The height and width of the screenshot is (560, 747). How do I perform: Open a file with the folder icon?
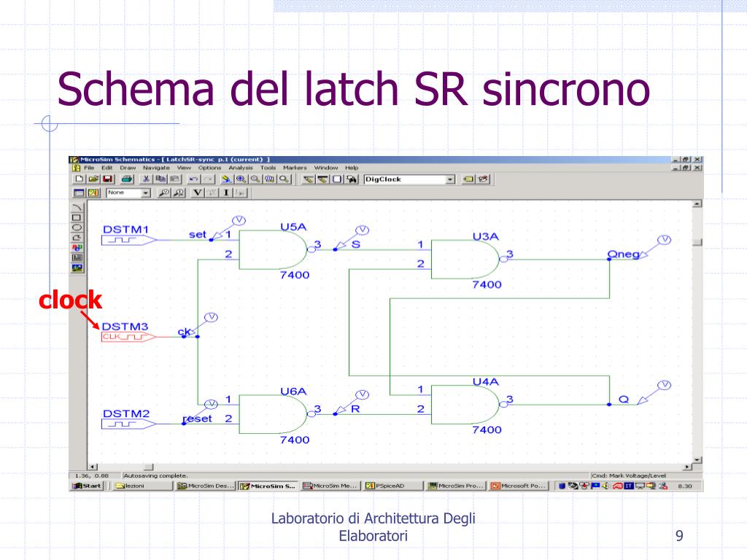point(93,179)
